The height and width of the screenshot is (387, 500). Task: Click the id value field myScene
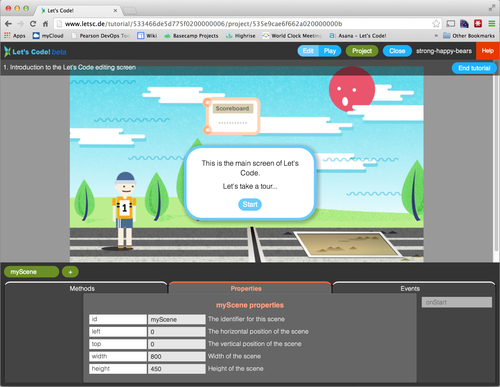tap(176, 319)
